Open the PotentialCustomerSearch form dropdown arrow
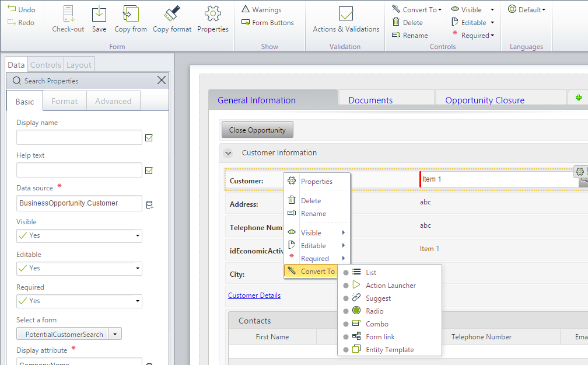Screen dimensions: 588x365 pyautogui.click(x=115, y=334)
